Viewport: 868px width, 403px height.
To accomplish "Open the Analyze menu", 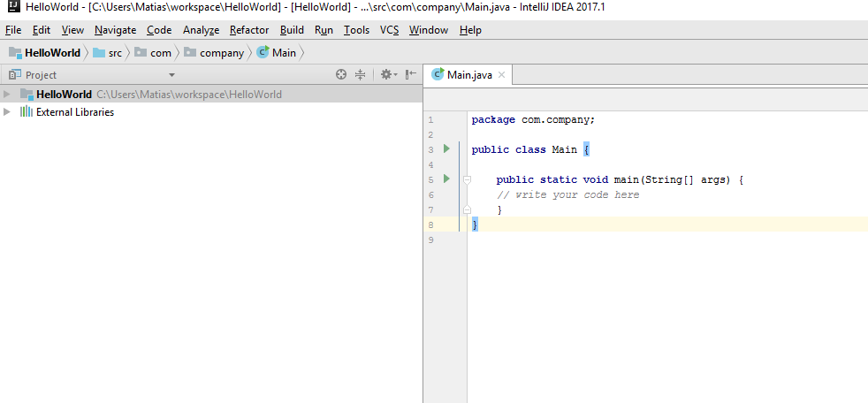I will click(201, 30).
